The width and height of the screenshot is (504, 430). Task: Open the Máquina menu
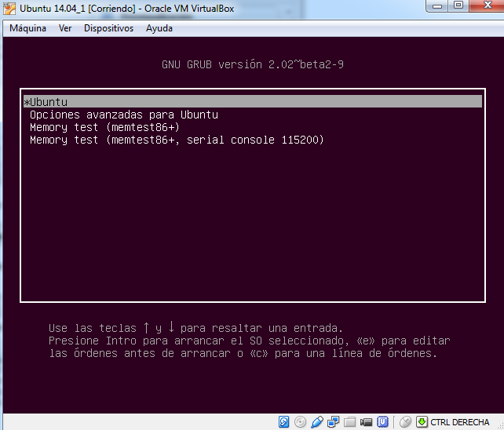[27, 28]
